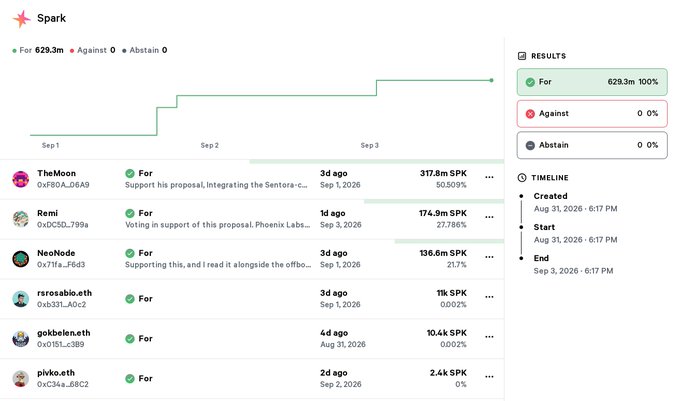Click Start timeline entry

pos(575,234)
